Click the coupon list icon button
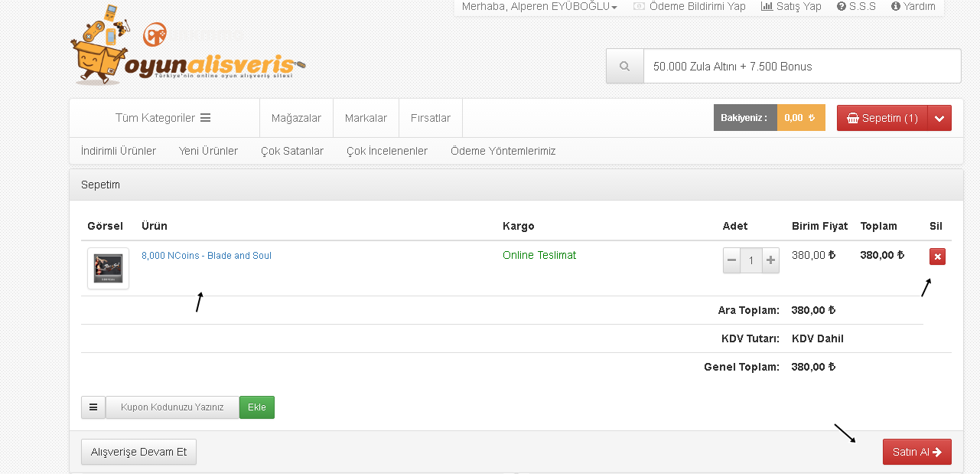 click(x=93, y=407)
